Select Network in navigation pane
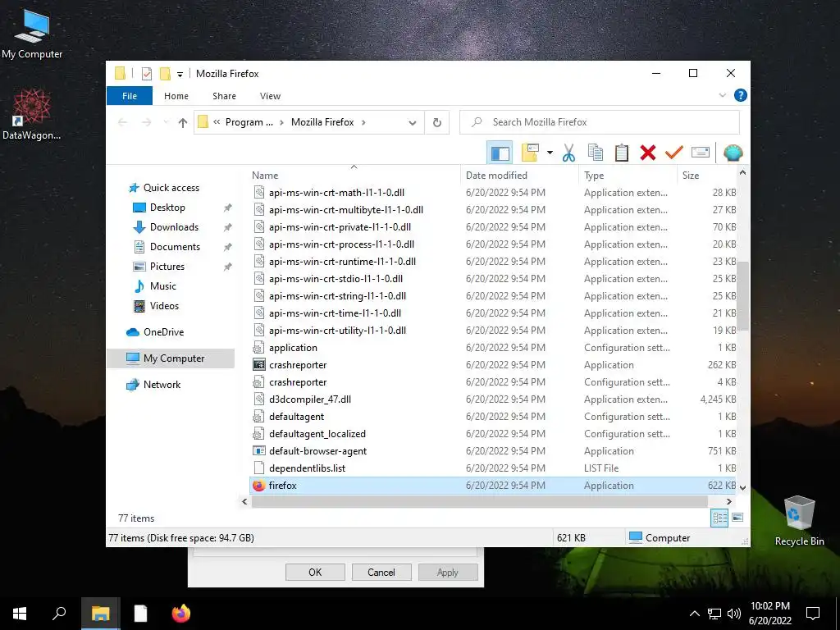 162,385
